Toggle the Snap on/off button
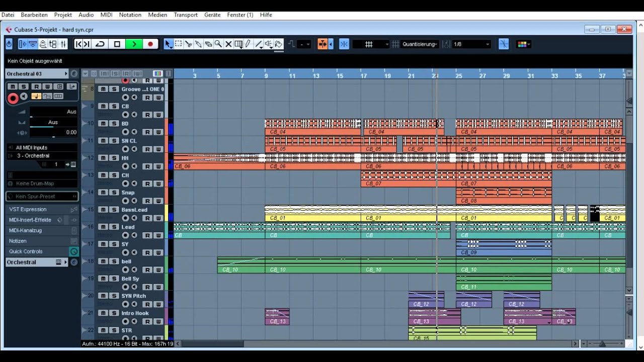The width and height of the screenshot is (644, 362). 344,44
